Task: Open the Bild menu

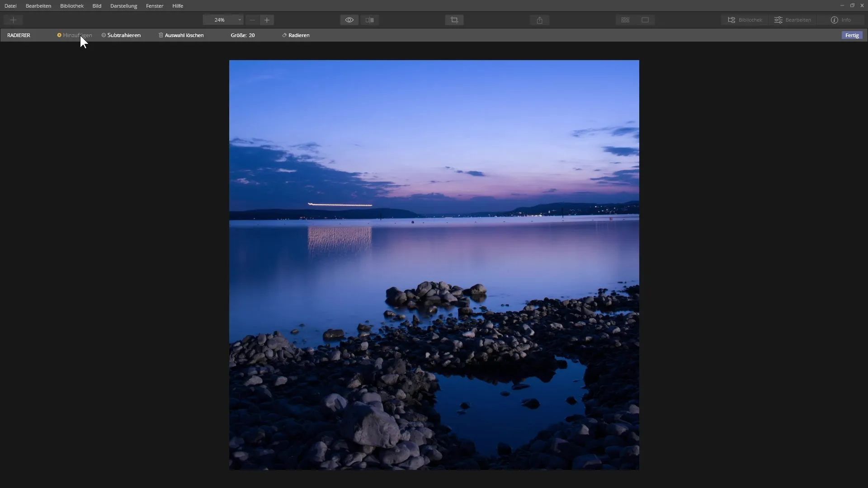Action: coord(97,6)
